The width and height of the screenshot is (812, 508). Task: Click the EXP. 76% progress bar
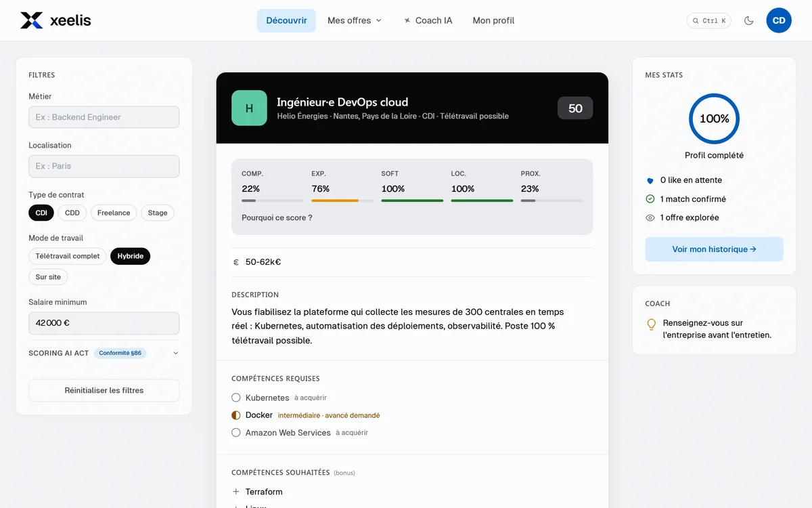(342, 200)
